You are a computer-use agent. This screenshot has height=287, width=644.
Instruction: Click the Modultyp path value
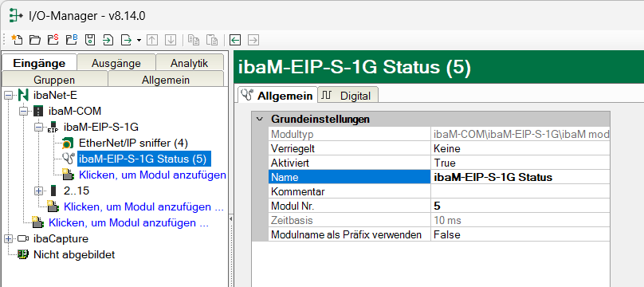[520, 134]
